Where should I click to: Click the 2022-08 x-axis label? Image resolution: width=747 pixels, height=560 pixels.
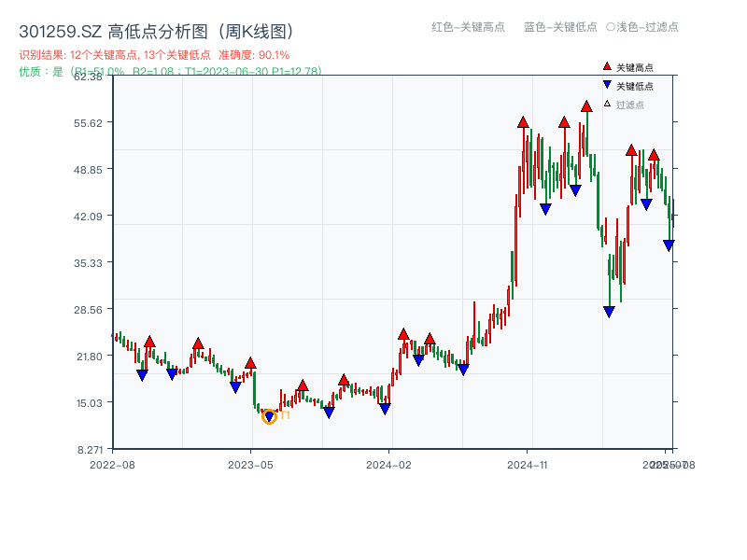coord(112,465)
